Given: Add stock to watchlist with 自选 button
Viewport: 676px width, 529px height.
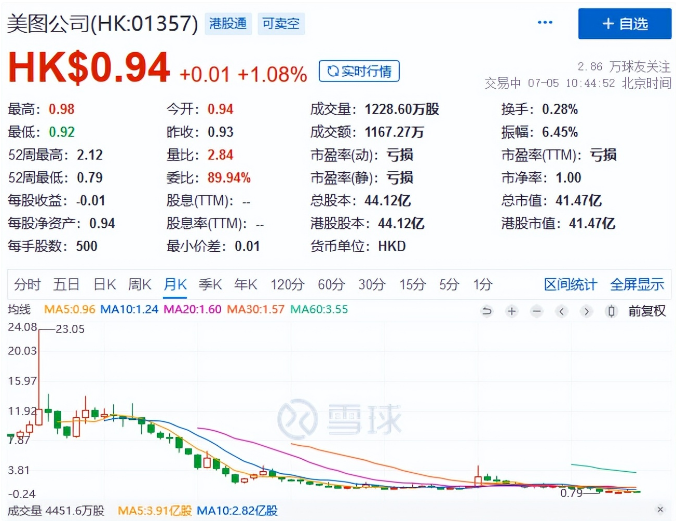Looking at the screenshot, I should (625, 24).
